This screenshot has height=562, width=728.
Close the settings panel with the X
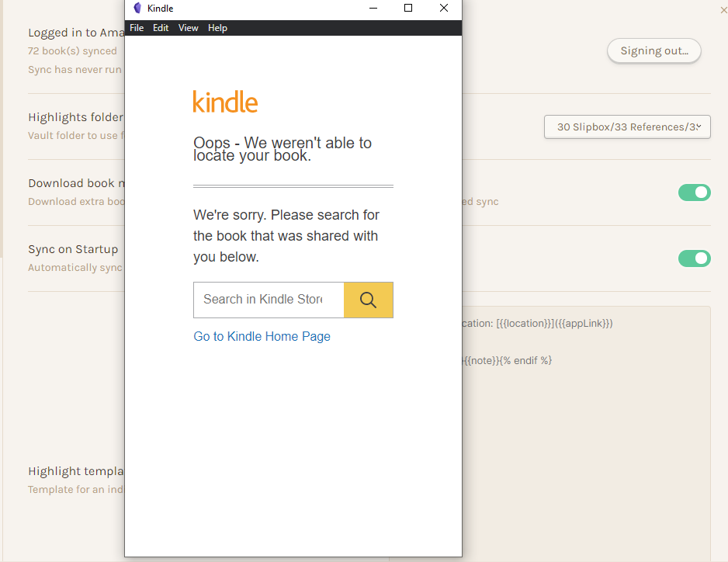(x=723, y=10)
